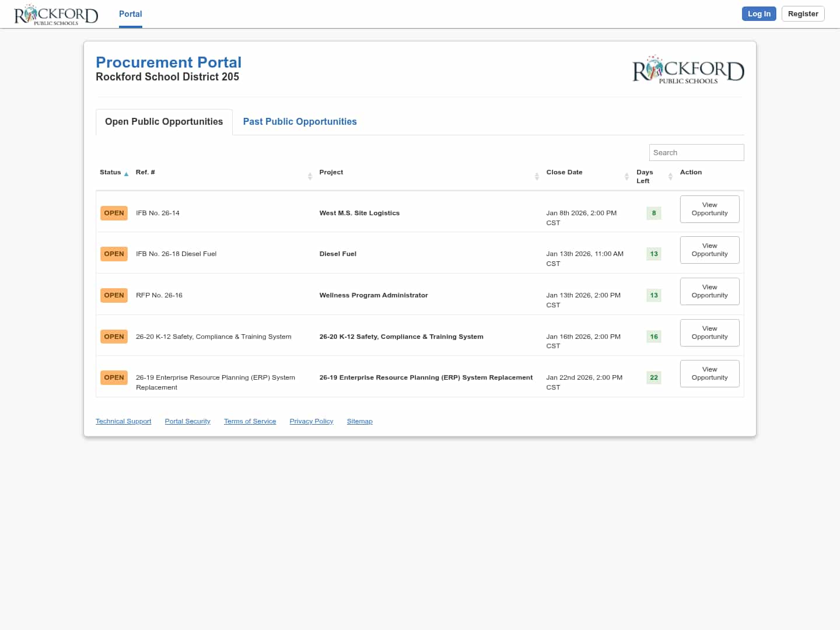The height and width of the screenshot is (630, 840).
Task: Click OPEN badge for IFB No. 26-14
Action: (x=114, y=213)
